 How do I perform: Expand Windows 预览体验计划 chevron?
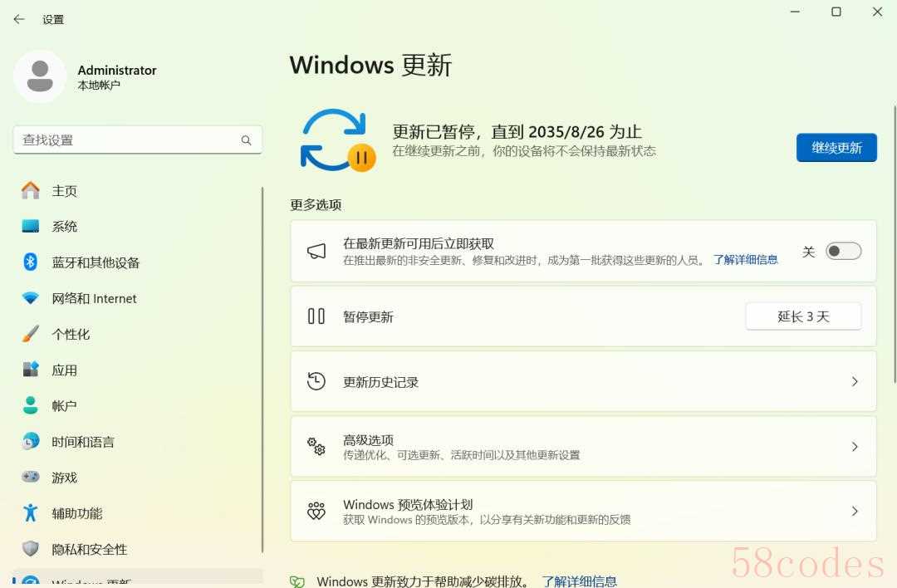click(x=855, y=511)
